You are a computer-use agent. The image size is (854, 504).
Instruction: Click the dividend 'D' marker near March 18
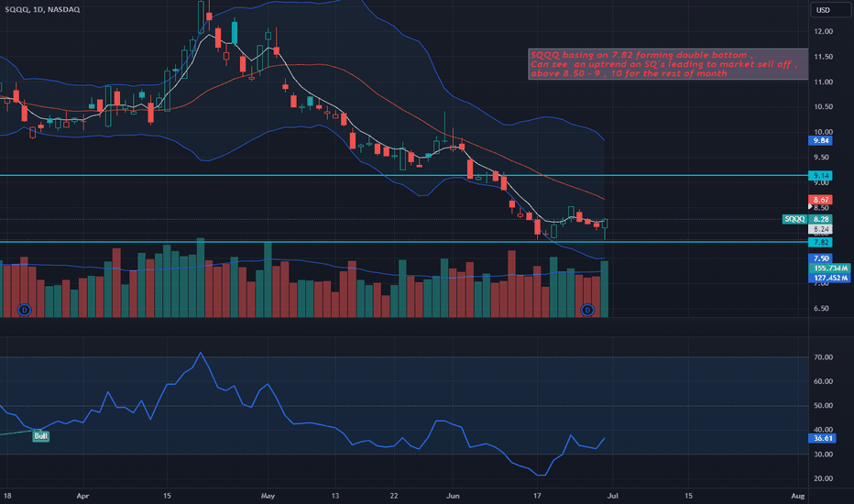(24, 310)
